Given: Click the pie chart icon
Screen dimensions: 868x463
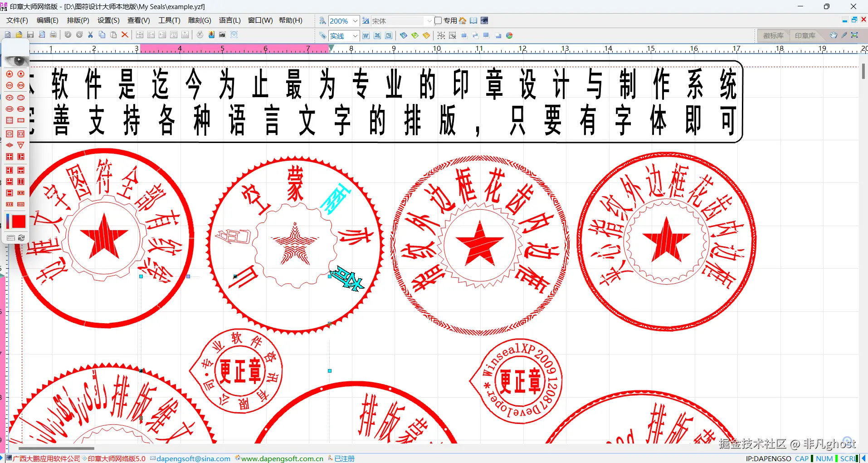Looking at the screenshot, I should pyautogui.click(x=509, y=35).
